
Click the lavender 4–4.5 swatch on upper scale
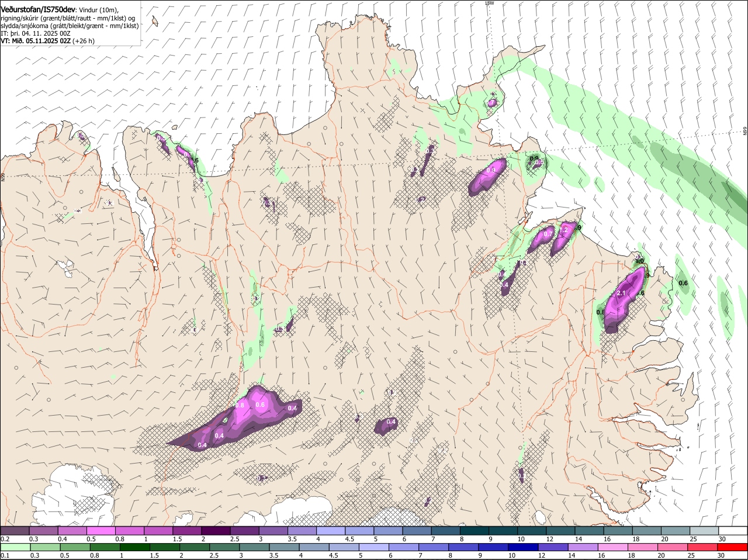pos(330,531)
